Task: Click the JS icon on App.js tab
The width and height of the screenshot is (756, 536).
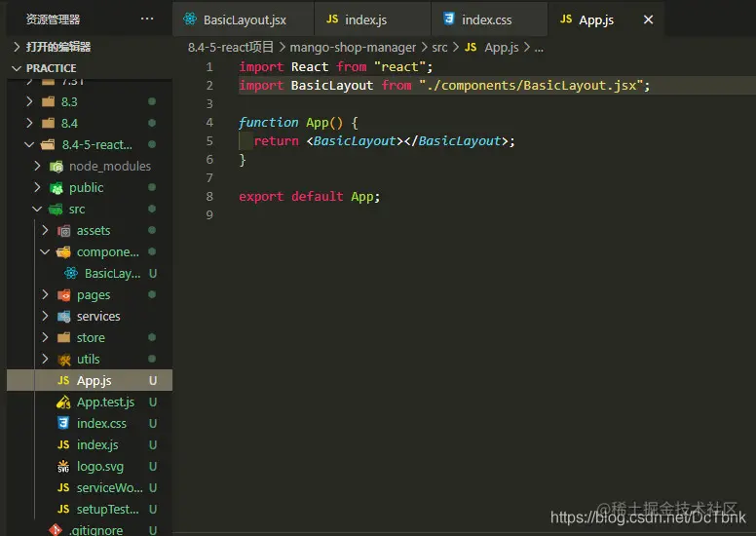Action: [566, 19]
